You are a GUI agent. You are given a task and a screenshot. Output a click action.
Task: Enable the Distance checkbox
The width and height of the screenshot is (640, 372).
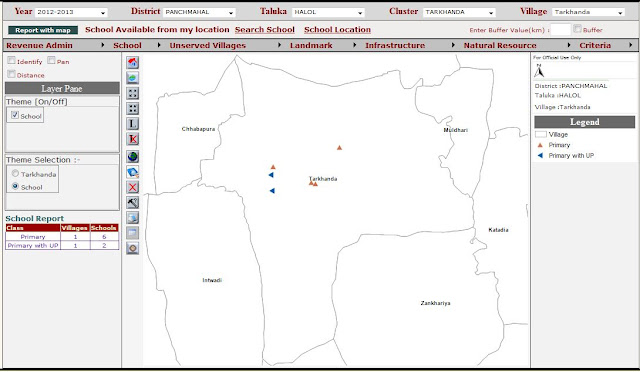tap(11, 74)
